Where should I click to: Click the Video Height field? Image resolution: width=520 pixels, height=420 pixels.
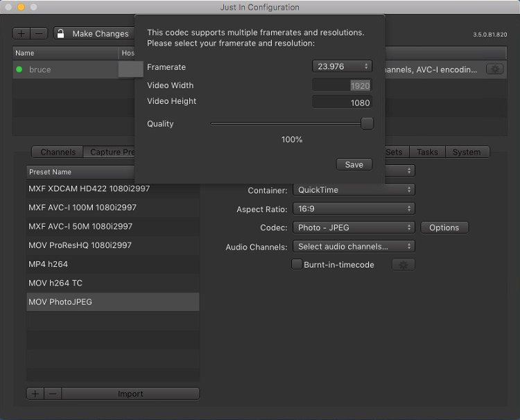342,102
